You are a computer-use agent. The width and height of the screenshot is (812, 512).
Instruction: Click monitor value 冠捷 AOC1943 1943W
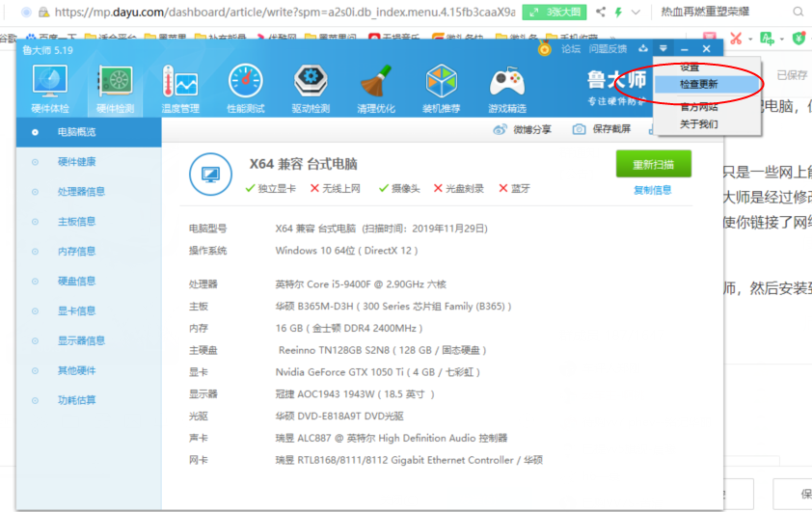[355, 394]
